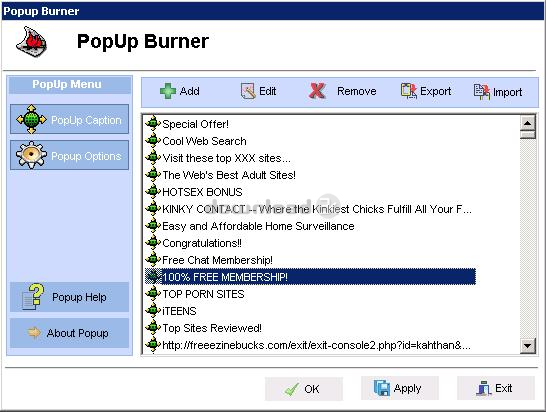Open the PopUp Caption menu item
The width and height of the screenshot is (546, 412).
coord(69,119)
